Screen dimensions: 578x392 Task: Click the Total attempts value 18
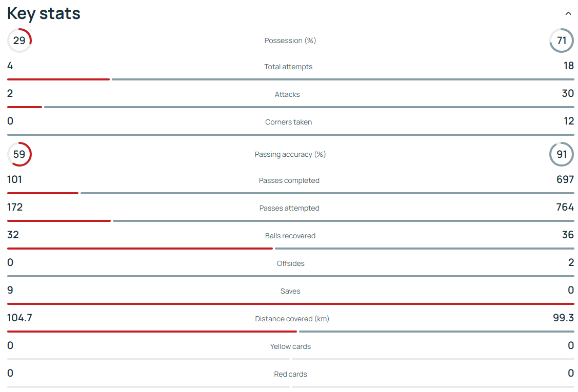pos(568,66)
